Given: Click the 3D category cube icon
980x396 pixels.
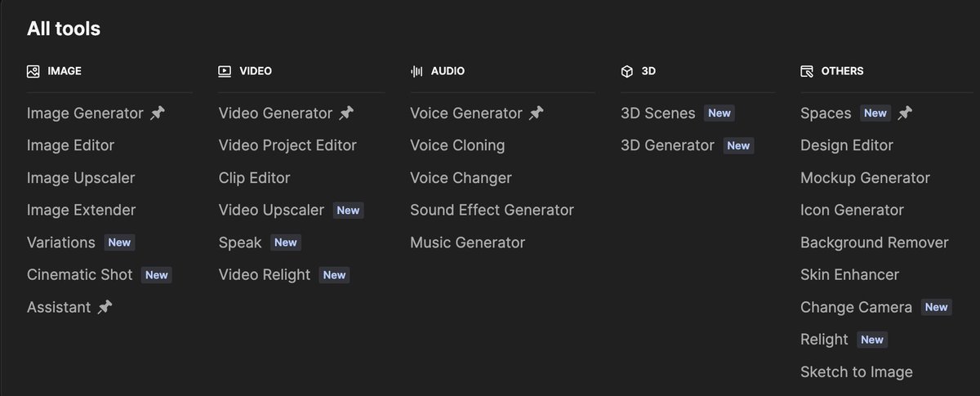Looking at the screenshot, I should pyautogui.click(x=626, y=71).
